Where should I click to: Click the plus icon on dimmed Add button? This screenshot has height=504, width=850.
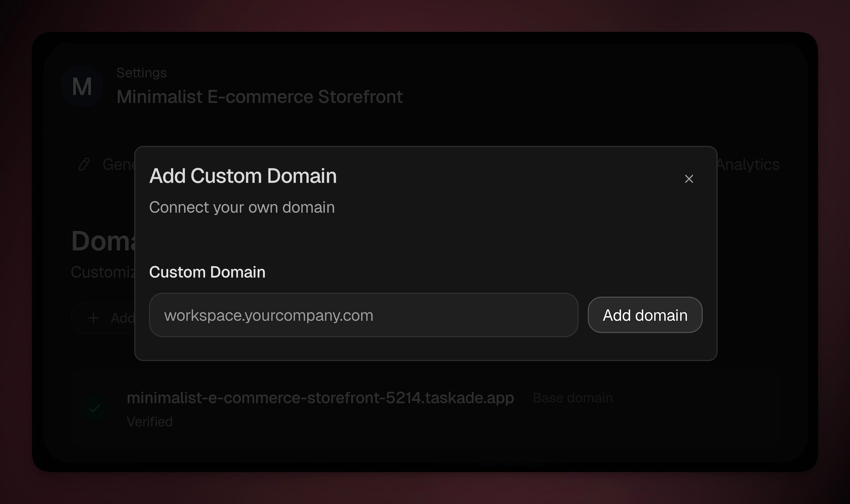pyautogui.click(x=93, y=318)
